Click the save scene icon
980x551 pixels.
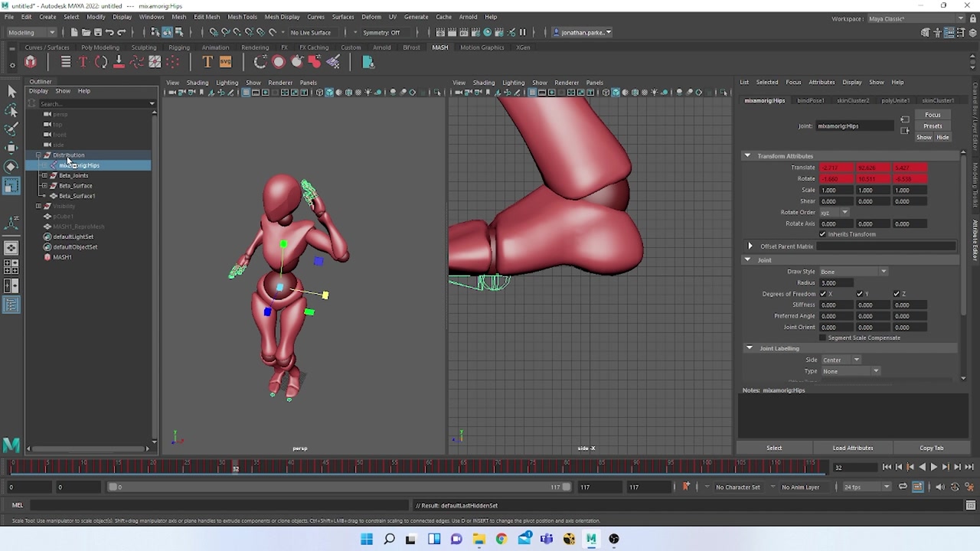pos(97,32)
